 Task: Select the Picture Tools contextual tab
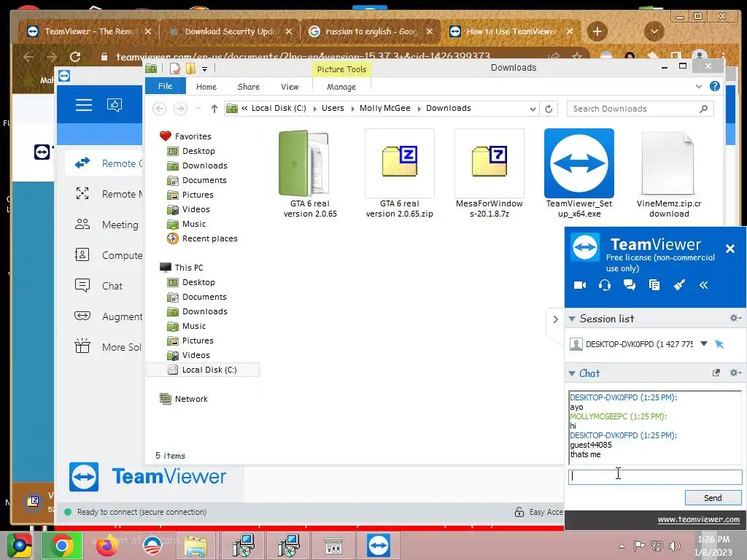tap(341, 69)
